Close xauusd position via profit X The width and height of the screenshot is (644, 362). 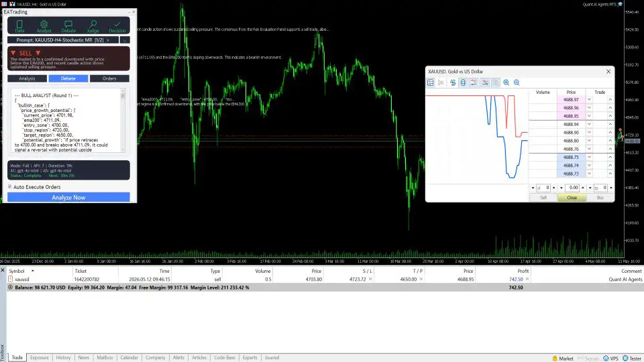[527, 279]
